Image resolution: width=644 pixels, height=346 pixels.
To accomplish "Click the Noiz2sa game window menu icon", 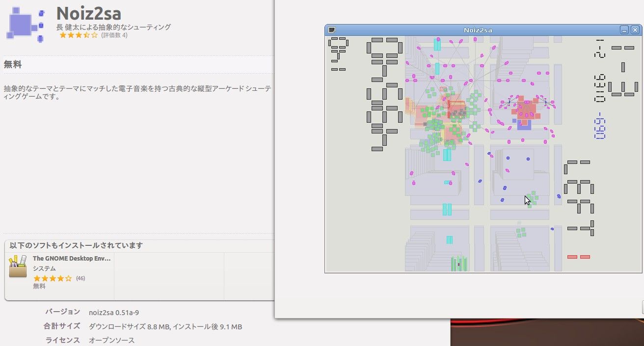I will coord(332,30).
